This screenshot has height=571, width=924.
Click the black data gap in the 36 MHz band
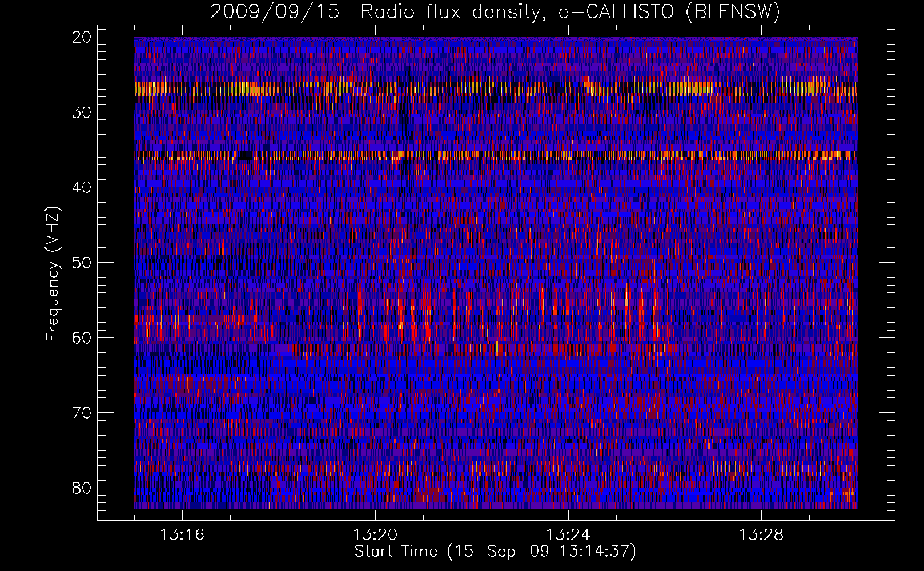point(244,156)
